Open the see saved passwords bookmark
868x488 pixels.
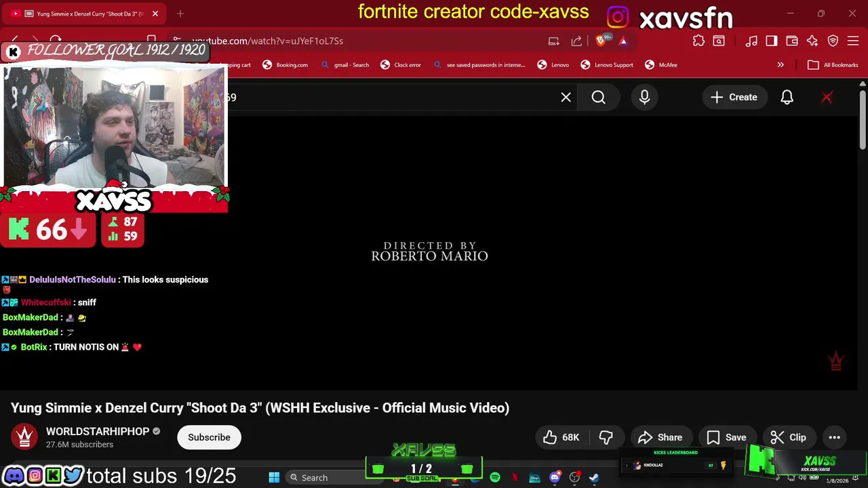pyautogui.click(x=479, y=65)
